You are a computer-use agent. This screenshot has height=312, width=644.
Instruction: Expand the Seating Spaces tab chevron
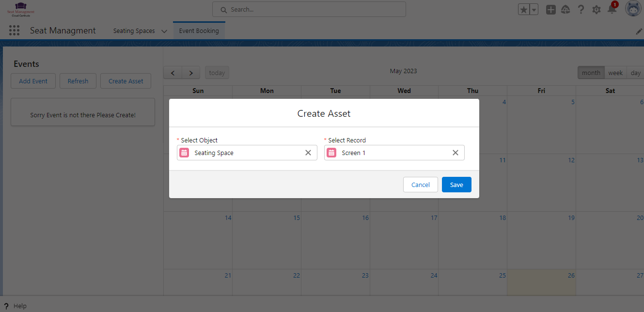pos(164,31)
